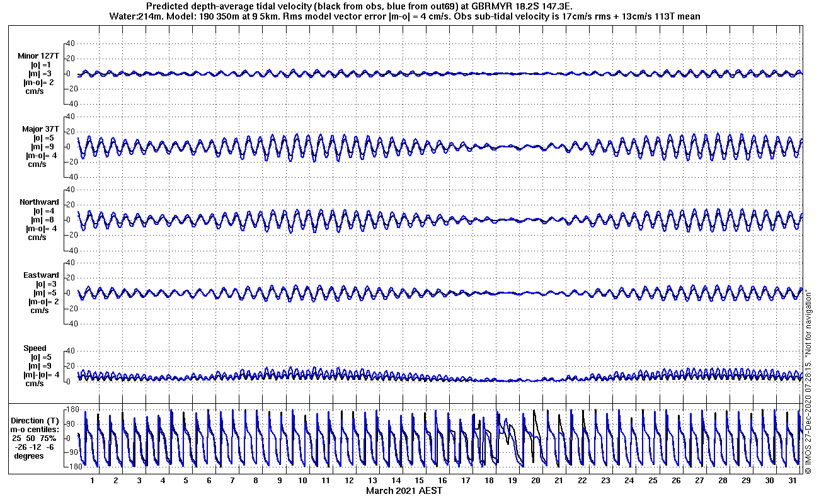Click day 27 on the date axis
The height and width of the screenshot is (504, 819).
point(699,481)
